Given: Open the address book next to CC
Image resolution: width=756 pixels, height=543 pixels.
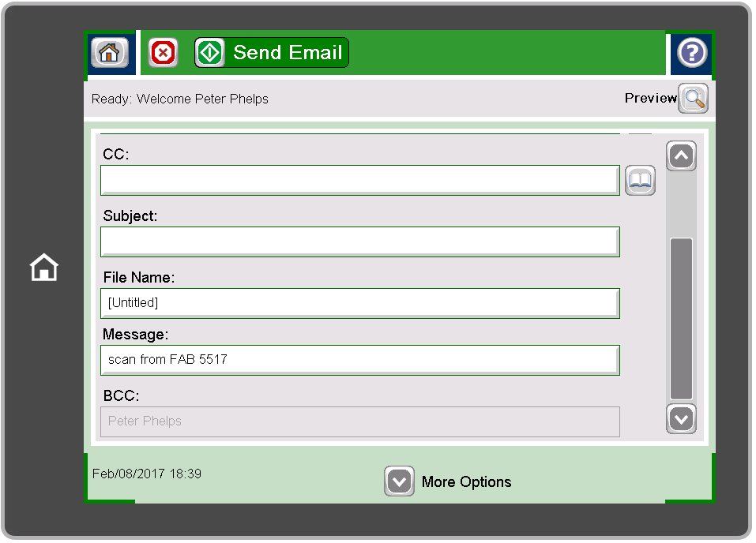Looking at the screenshot, I should (640, 180).
